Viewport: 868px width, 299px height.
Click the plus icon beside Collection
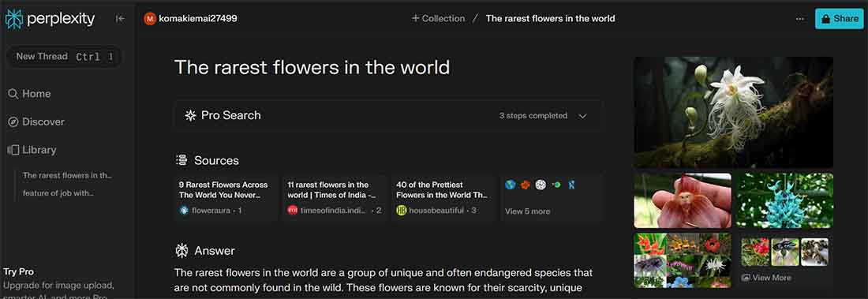415,18
